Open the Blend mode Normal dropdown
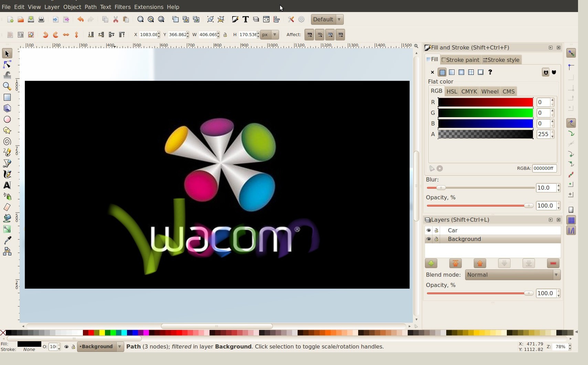 pos(513,275)
